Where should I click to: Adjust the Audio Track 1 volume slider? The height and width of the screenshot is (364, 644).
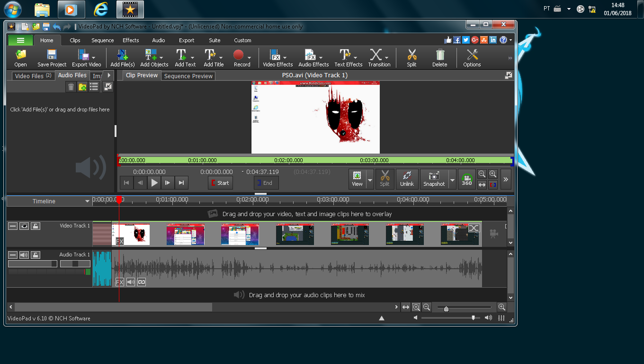(33, 264)
